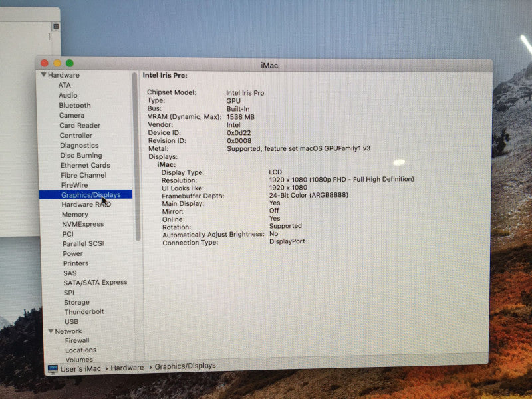Select Volumes under Network

pos(79,360)
